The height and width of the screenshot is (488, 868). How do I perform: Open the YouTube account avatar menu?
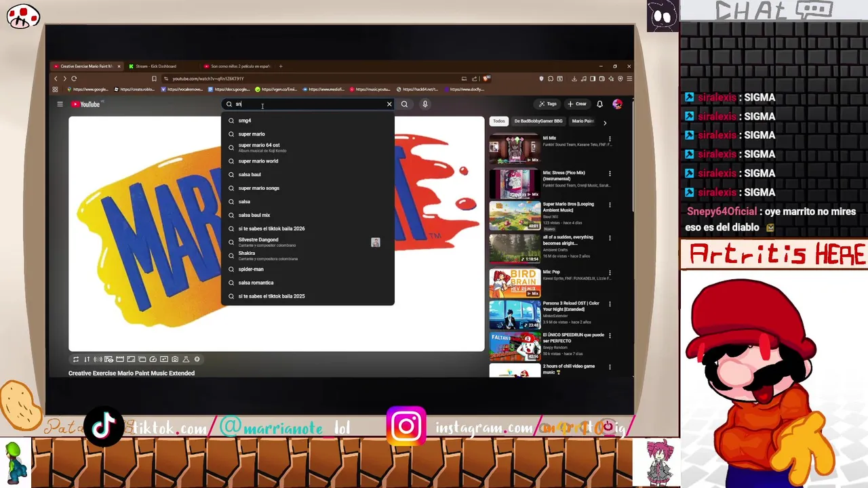(617, 104)
